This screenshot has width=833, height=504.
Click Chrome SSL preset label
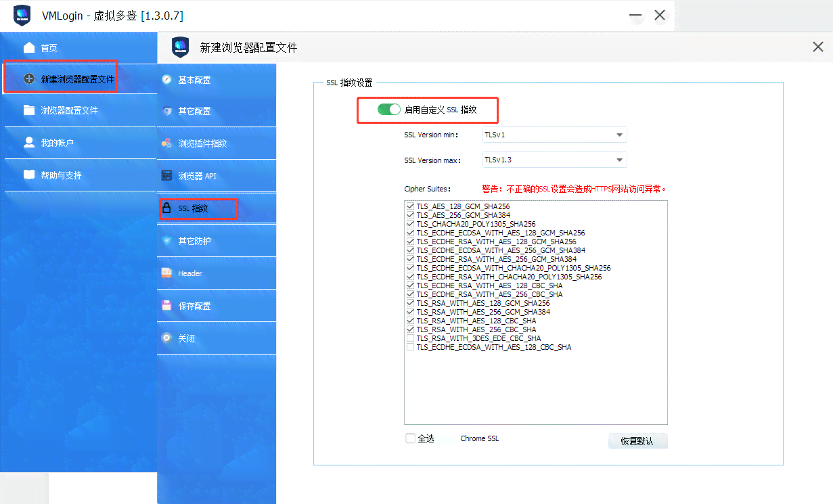click(479, 438)
